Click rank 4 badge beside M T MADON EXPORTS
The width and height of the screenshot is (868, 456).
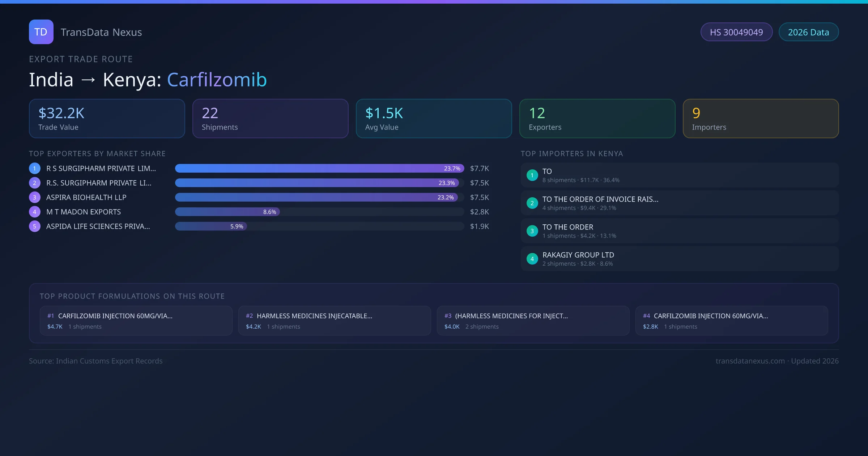pos(34,212)
